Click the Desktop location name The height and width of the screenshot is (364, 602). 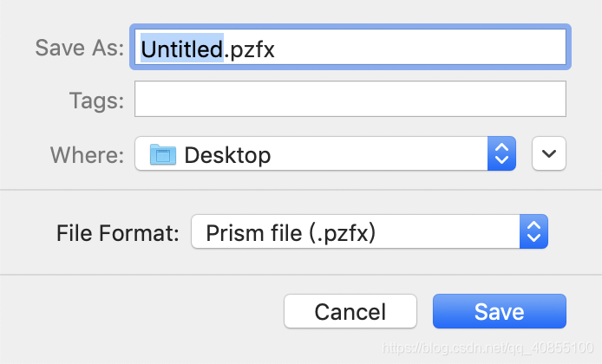coord(227,155)
